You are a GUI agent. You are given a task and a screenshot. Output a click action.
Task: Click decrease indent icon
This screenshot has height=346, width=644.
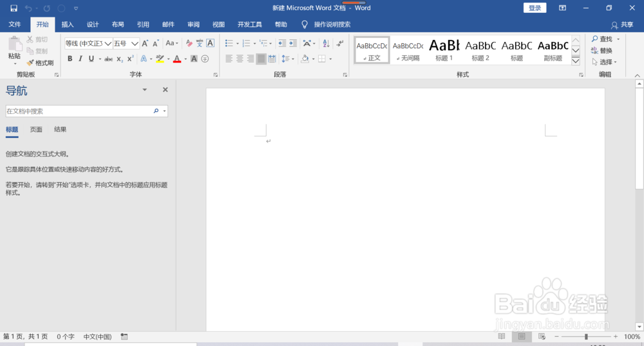(x=282, y=43)
